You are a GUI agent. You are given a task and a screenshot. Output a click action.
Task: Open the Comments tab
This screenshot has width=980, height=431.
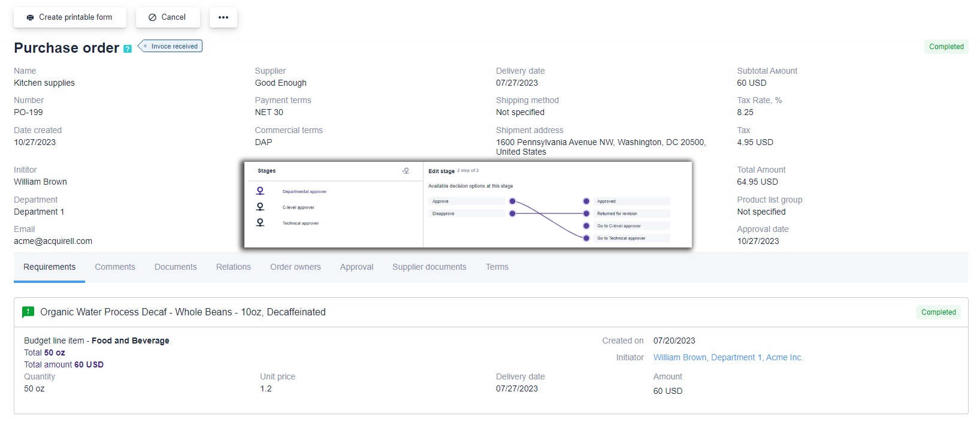point(115,267)
